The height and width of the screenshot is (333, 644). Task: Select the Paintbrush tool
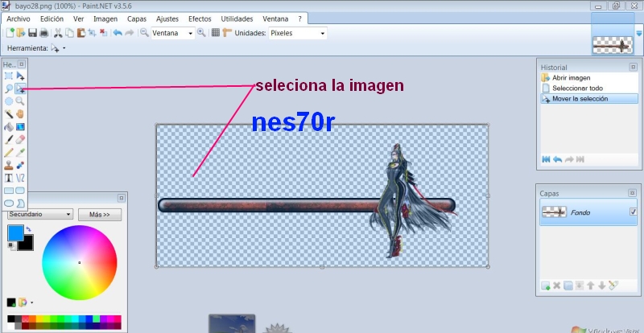[9, 140]
